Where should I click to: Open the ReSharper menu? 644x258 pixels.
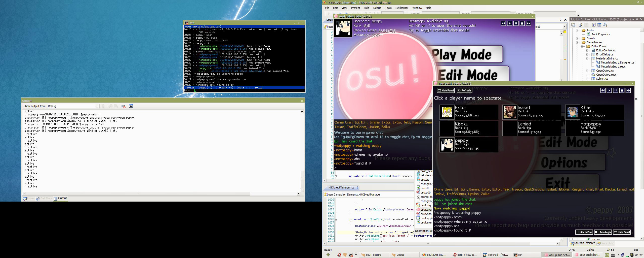click(x=402, y=8)
